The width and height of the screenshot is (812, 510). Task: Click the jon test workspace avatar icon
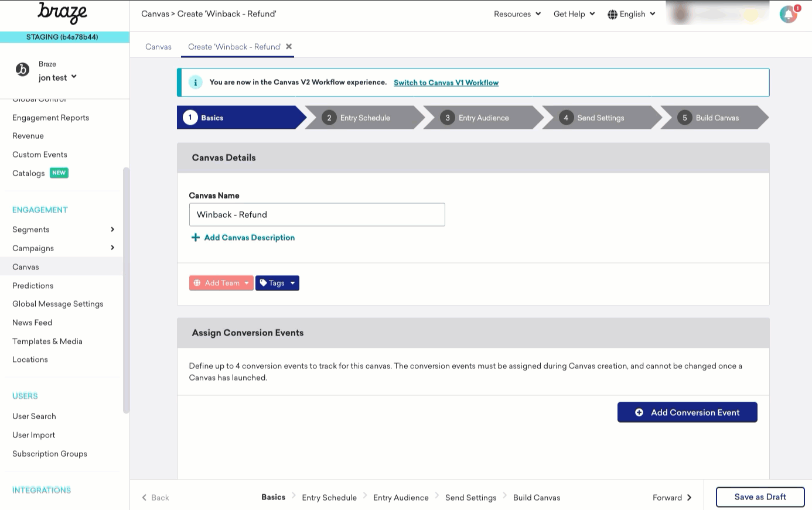(x=22, y=70)
